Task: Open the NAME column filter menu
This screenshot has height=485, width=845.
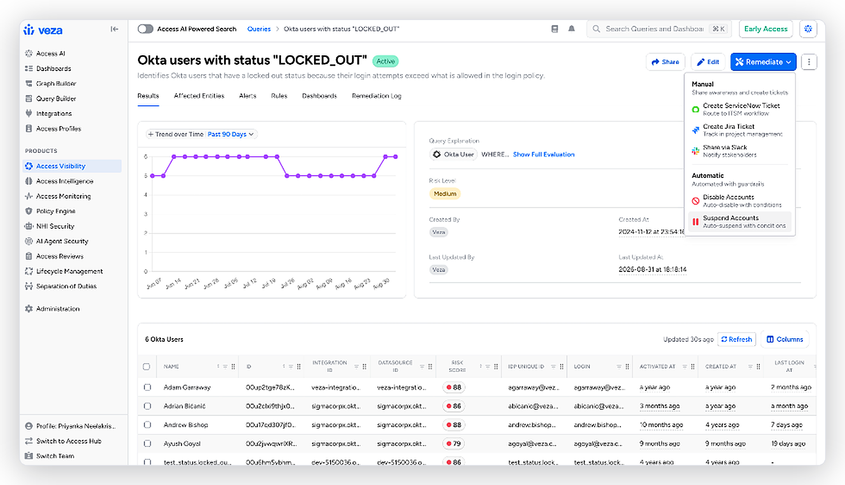Action: (225, 366)
